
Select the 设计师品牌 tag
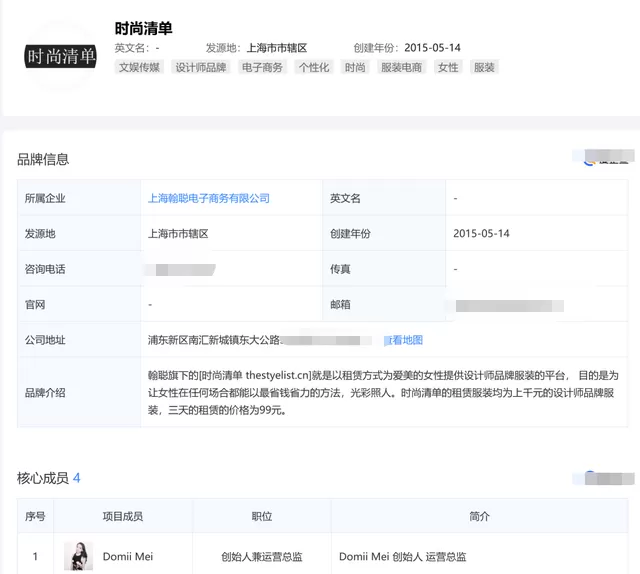point(200,67)
